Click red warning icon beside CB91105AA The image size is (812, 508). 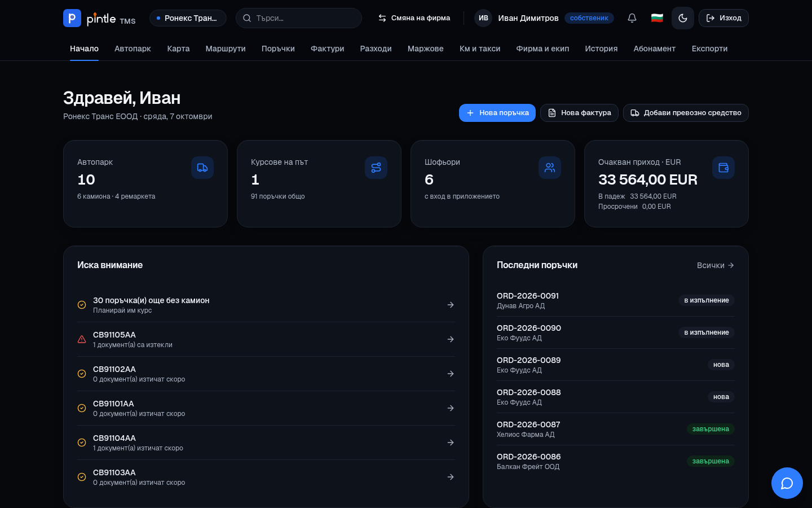coord(82,339)
